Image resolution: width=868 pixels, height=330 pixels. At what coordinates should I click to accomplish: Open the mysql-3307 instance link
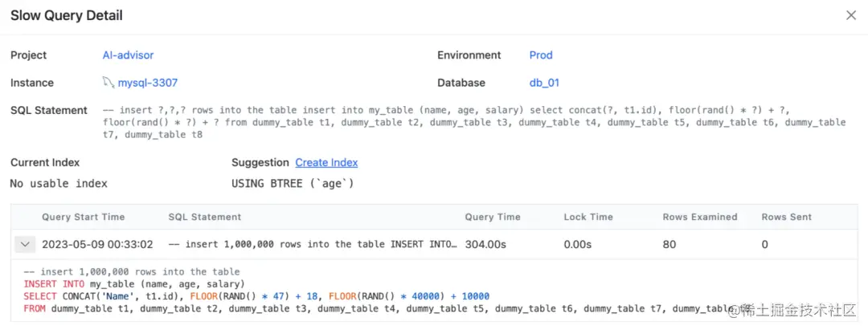pos(147,83)
